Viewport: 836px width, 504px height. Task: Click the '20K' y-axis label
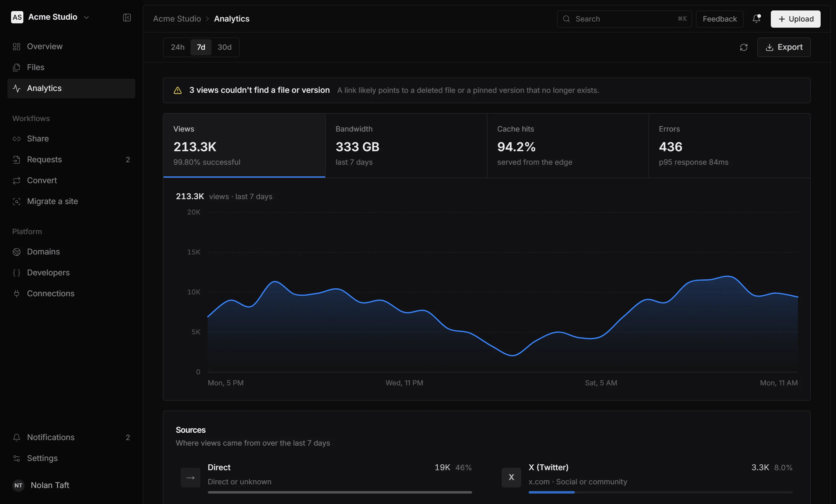tap(194, 212)
